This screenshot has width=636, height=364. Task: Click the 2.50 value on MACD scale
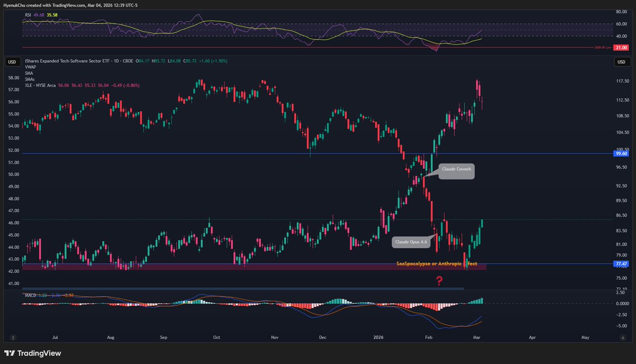point(621,292)
